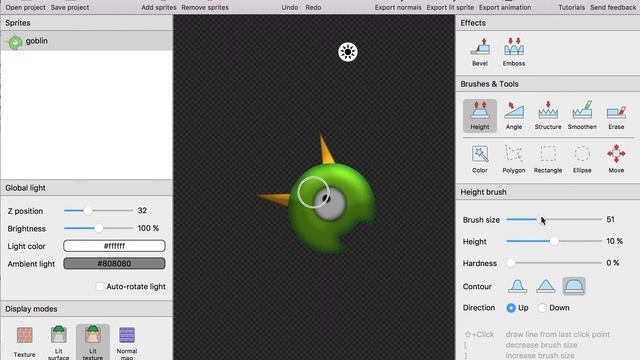
Task: Open project from toolbar
Action: point(25,7)
